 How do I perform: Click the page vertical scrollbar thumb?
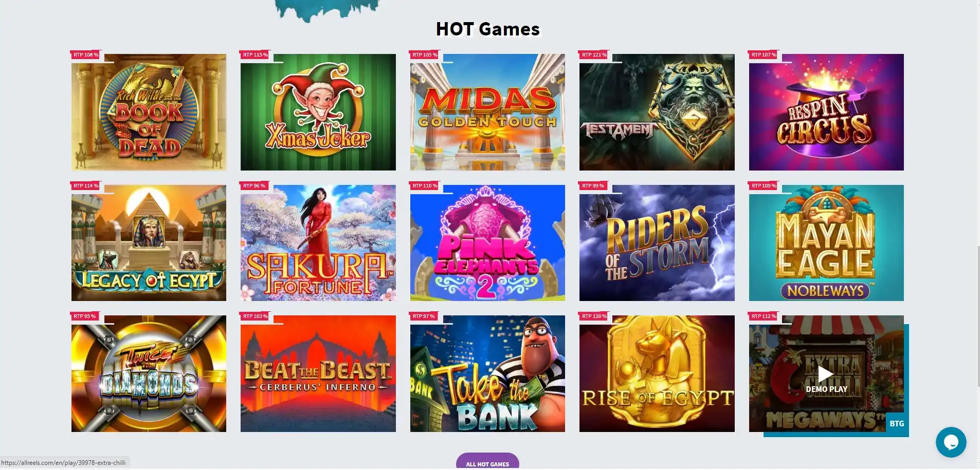pos(978,316)
